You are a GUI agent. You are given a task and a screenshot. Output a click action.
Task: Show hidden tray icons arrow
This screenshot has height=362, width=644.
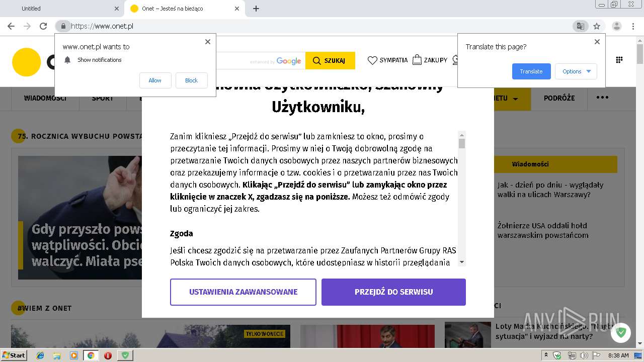(x=546, y=355)
